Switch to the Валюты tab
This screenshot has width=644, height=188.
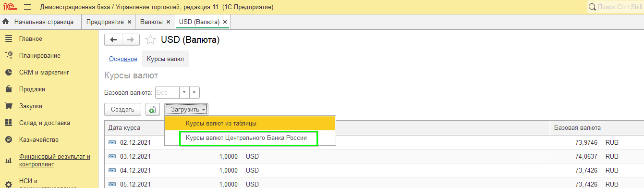pyautogui.click(x=155, y=22)
